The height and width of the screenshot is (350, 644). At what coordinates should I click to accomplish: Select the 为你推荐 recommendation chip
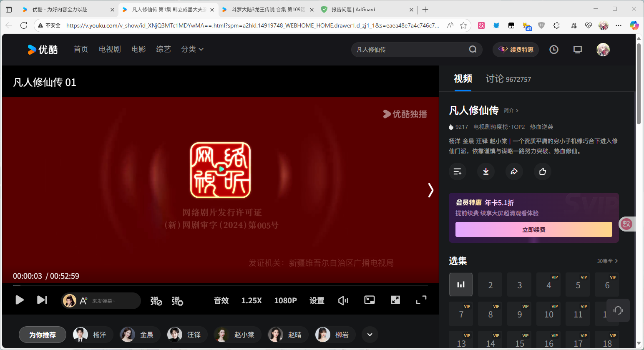(43, 335)
